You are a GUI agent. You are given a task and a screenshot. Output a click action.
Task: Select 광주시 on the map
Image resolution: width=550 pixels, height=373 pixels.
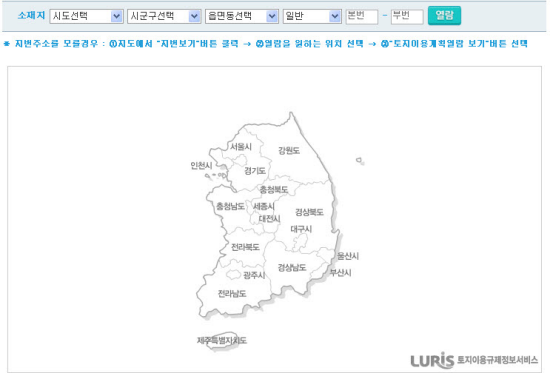click(x=254, y=275)
